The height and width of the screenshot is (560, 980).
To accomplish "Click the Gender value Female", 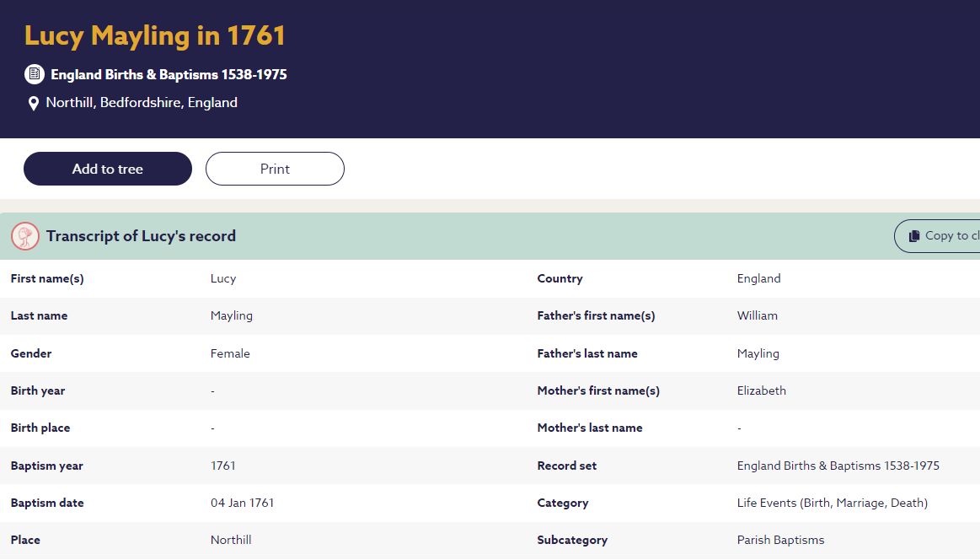I will click(230, 353).
